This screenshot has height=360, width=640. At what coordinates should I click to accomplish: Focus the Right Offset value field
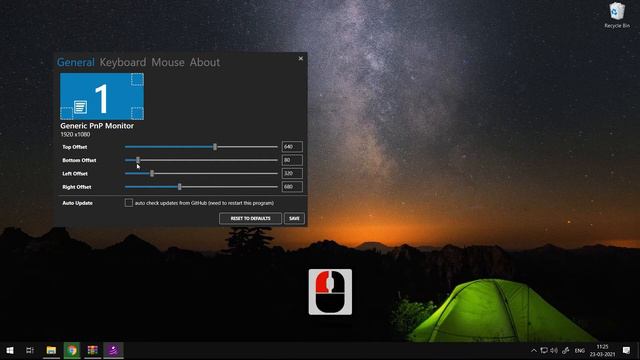click(x=292, y=187)
